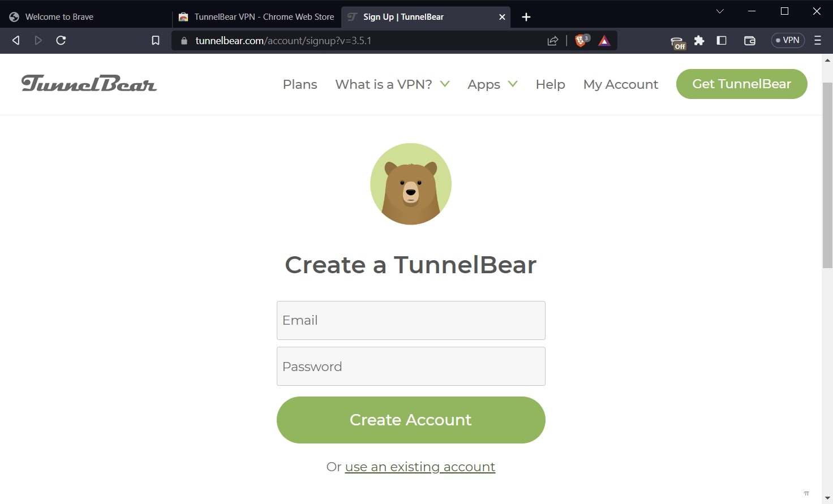Switch to TunnelBear VPN Chrome Web Store tab

(x=256, y=17)
